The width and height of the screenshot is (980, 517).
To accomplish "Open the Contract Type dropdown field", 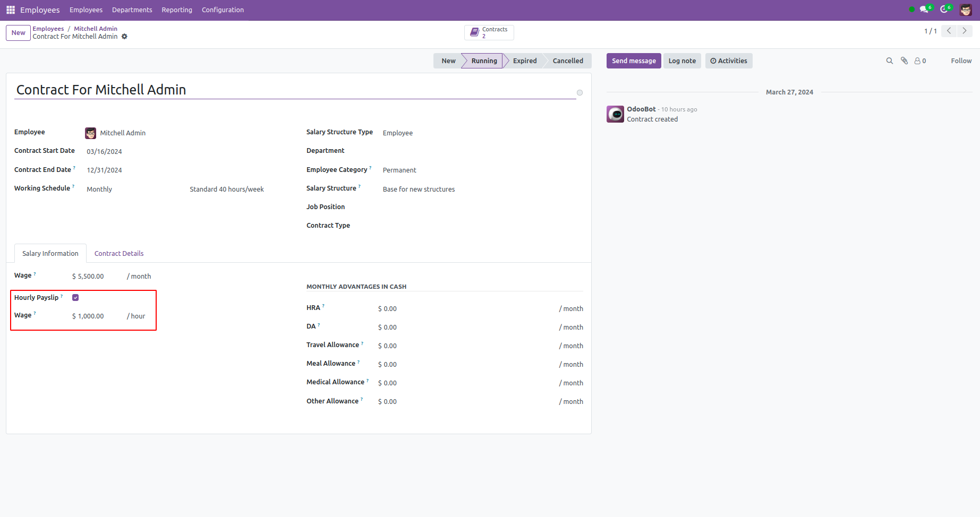I will tap(482, 226).
